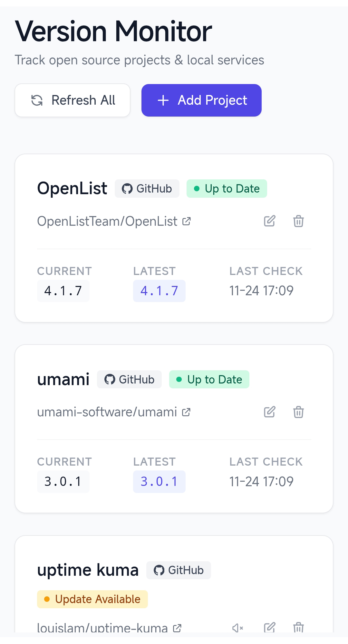The height and width of the screenshot is (644, 348).
Task: Edit the uptime kuma project entry
Action: (269, 628)
